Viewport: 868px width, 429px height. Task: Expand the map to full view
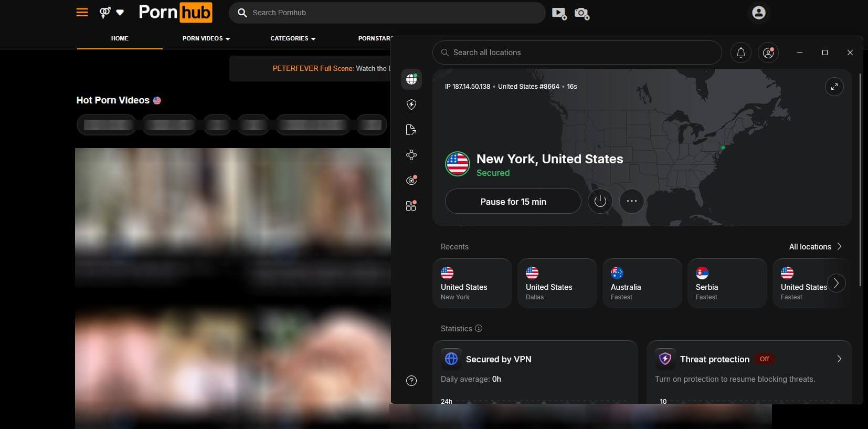[x=834, y=87]
